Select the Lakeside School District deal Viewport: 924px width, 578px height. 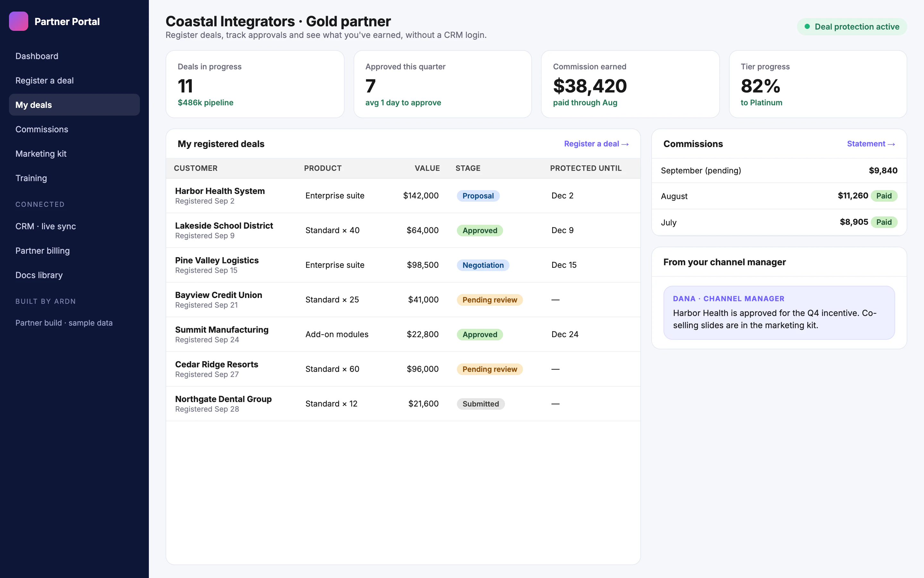pos(403,230)
